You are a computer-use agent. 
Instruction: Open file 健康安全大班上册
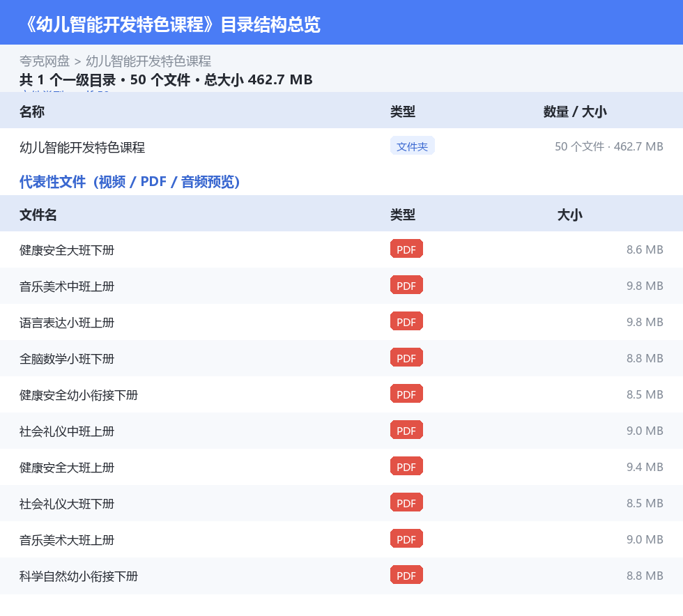point(67,467)
